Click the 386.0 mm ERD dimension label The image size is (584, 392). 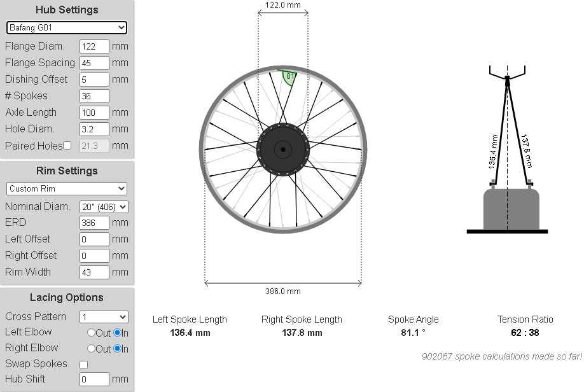point(283,291)
